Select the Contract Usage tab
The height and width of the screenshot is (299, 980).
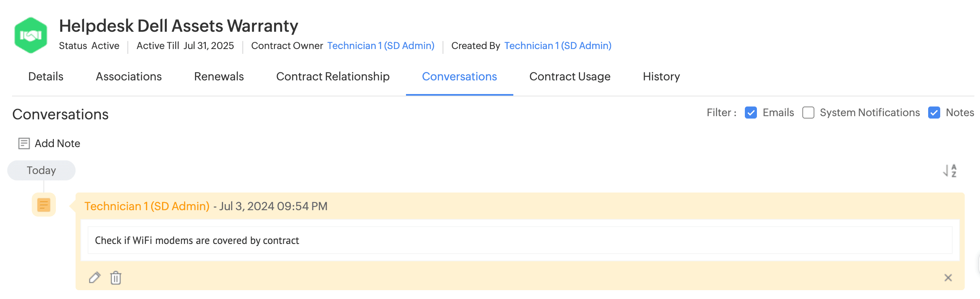[570, 77]
